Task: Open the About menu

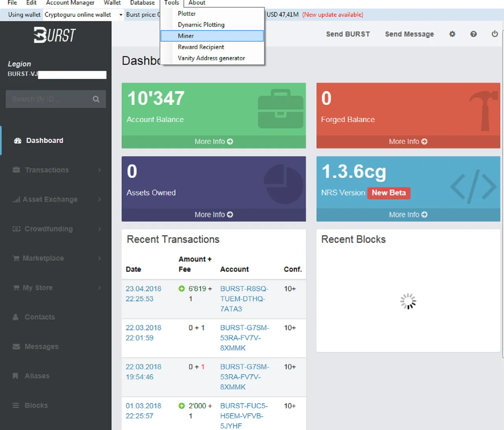Action: pos(197,3)
